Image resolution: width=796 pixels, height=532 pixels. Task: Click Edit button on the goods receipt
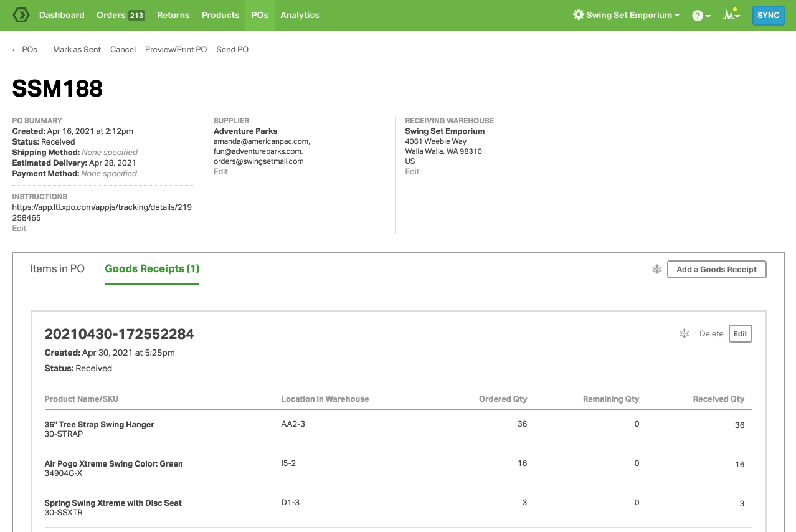point(740,334)
